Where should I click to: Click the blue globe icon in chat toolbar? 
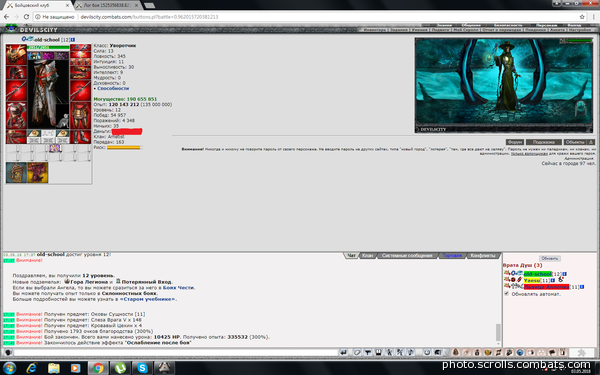tap(520, 352)
